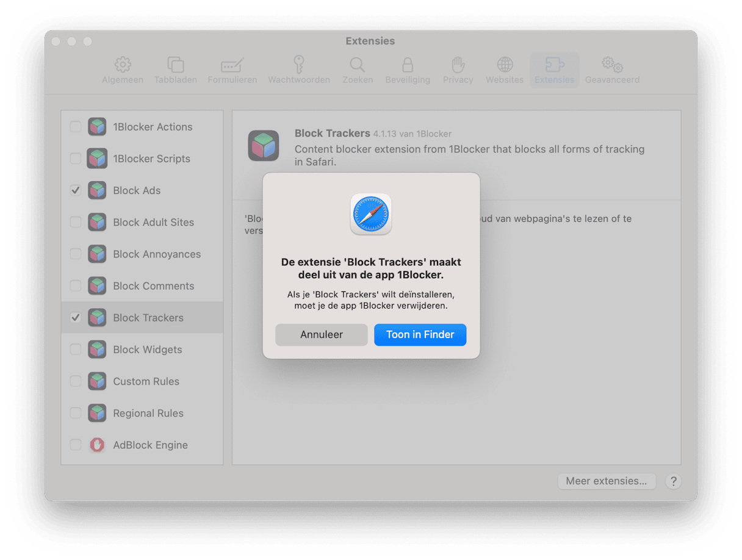Viewport: 742px width, 560px height.
Task: Click the Annuleer button
Action: pos(322,334)
